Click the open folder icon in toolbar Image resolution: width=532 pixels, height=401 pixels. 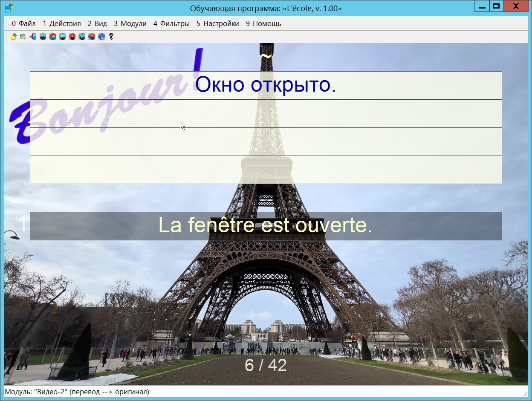coord(14,37)
